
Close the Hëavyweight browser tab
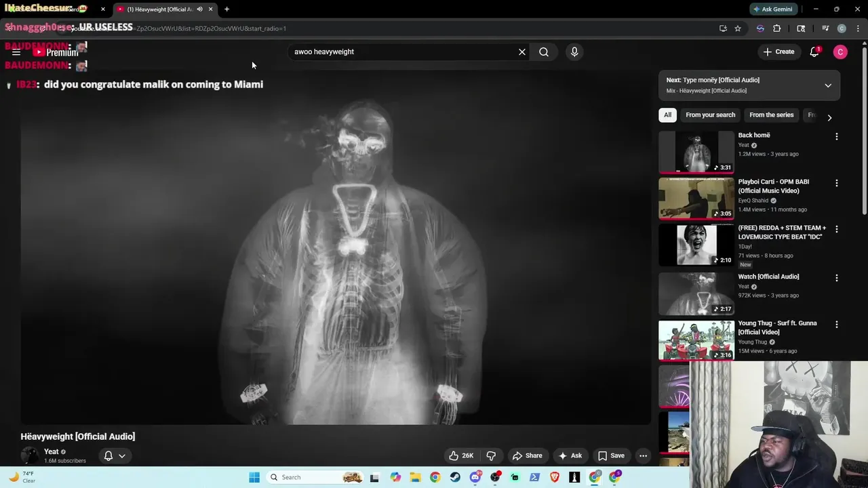click(210, 9)
